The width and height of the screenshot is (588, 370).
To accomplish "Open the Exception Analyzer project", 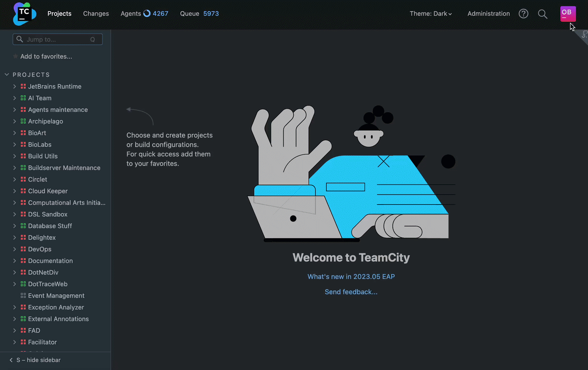I will (56, 308).
